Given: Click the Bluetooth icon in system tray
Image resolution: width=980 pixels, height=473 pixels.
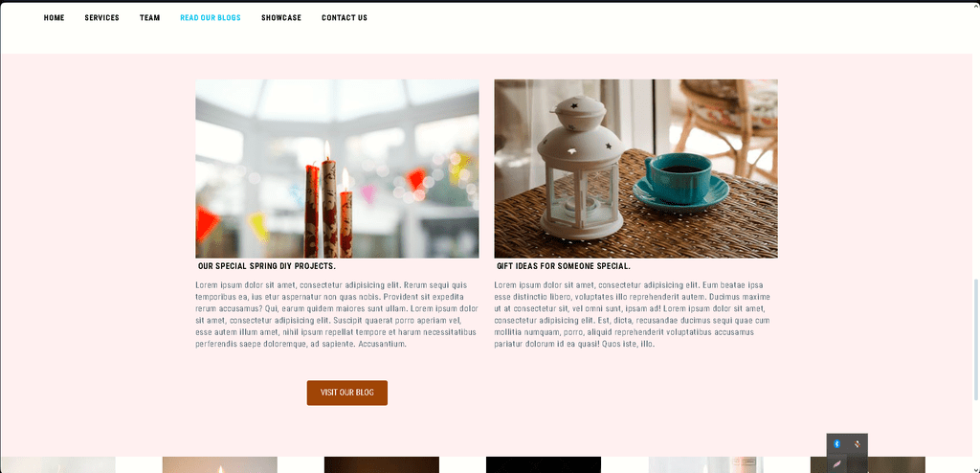Looking at the screenshot, I should 836,443.
